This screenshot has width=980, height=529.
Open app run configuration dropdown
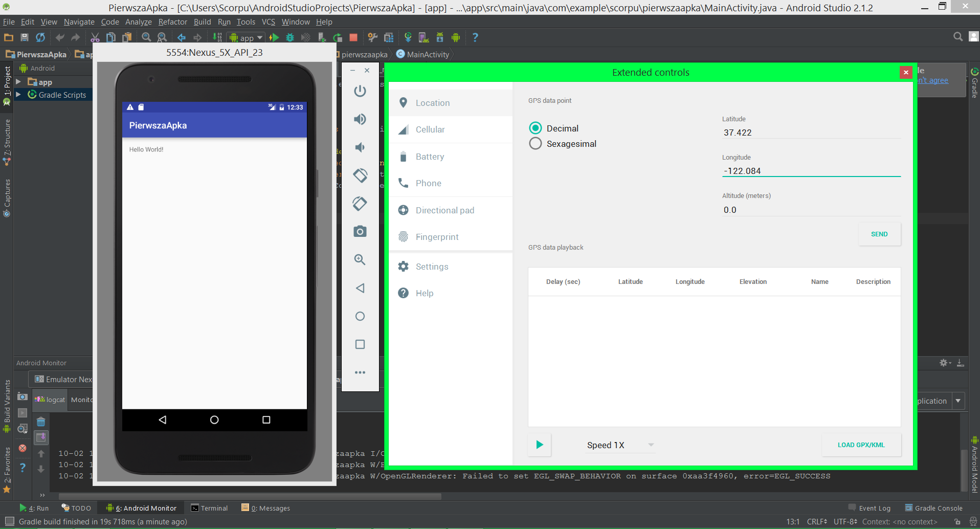coord(247,37)
